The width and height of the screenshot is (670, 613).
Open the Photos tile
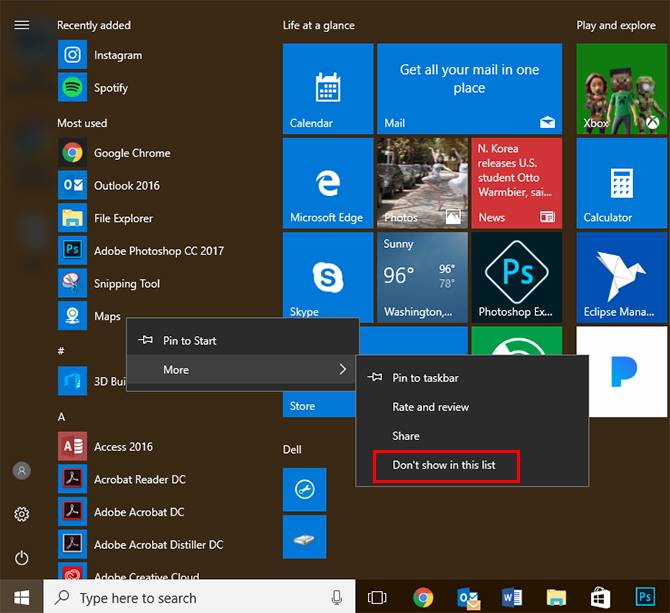click(x=422, y=183)
